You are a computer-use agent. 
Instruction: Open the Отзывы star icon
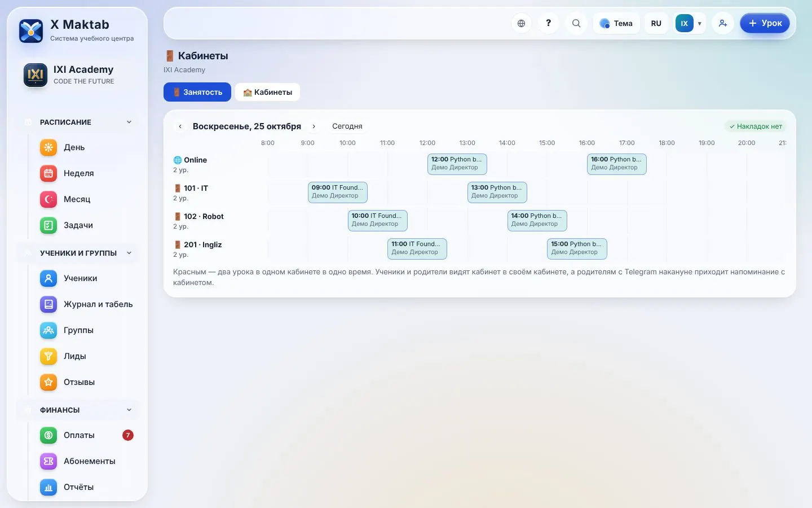tap(48, 382)
